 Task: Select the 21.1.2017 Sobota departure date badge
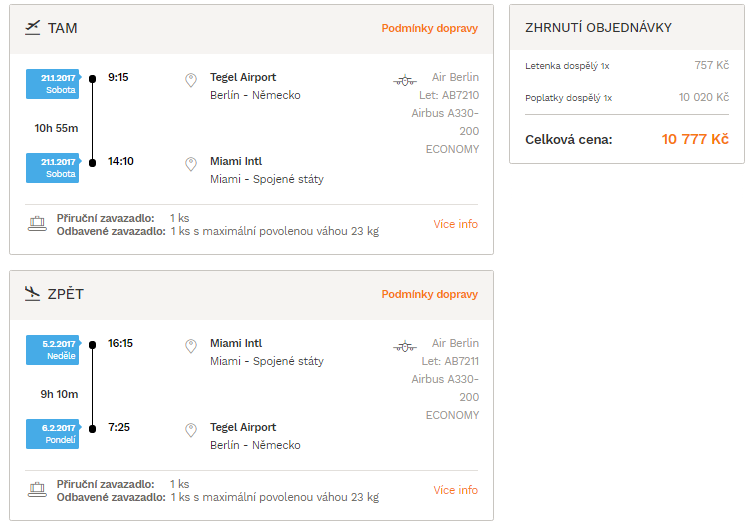53,84
